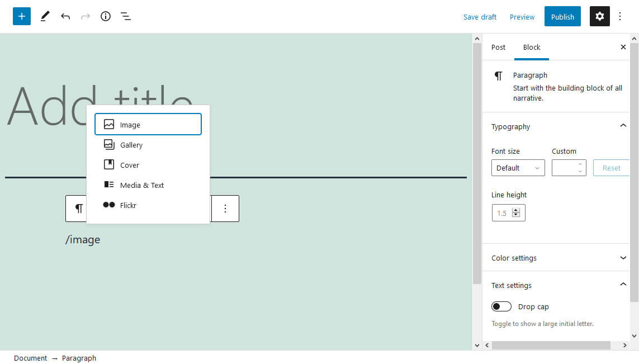Viewport: 639px width, 364px height.
Task: Open more tools and options menu
Action: pyautogui.click(x=620, y=16)
